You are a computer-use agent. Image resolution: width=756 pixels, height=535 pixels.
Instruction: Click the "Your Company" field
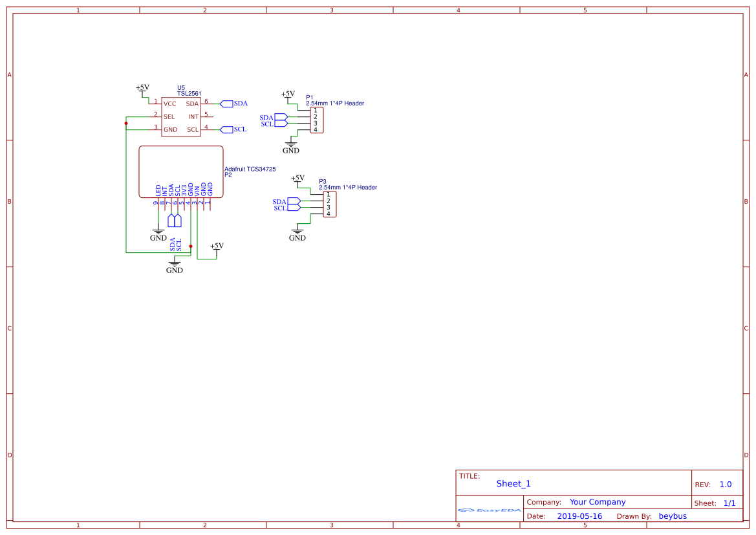(598, 502)
